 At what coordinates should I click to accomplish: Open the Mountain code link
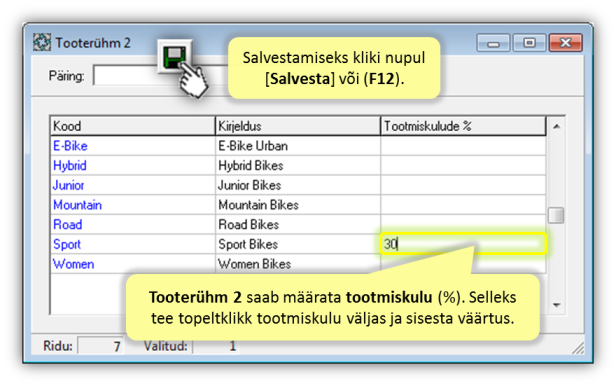pos(77,205)
